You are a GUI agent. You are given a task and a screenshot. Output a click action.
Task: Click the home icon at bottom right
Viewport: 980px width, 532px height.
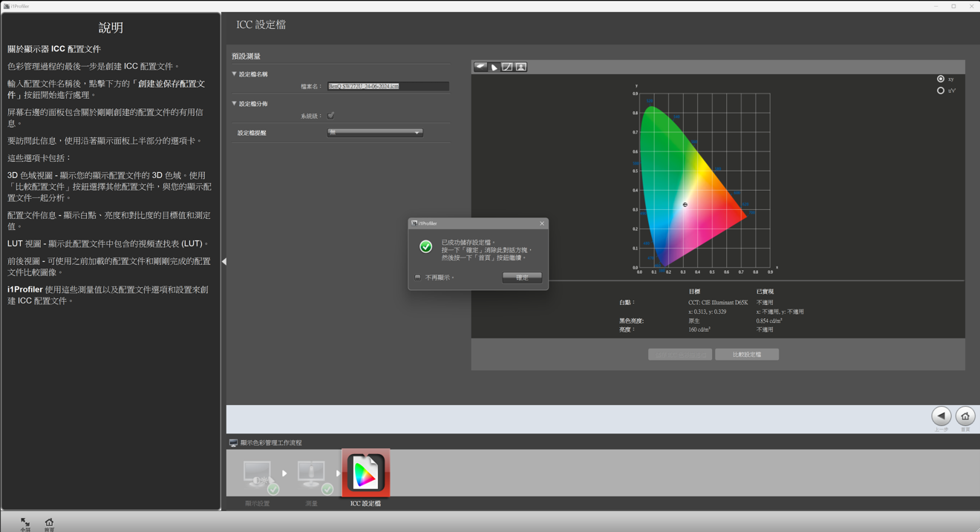point(965,416)
